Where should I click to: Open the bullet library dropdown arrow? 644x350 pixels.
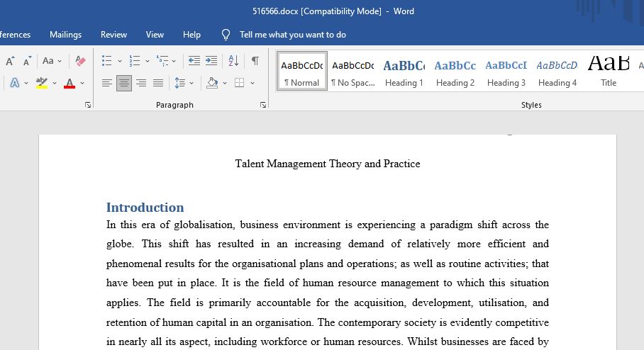pyautogui.click(x=120, y=62)
